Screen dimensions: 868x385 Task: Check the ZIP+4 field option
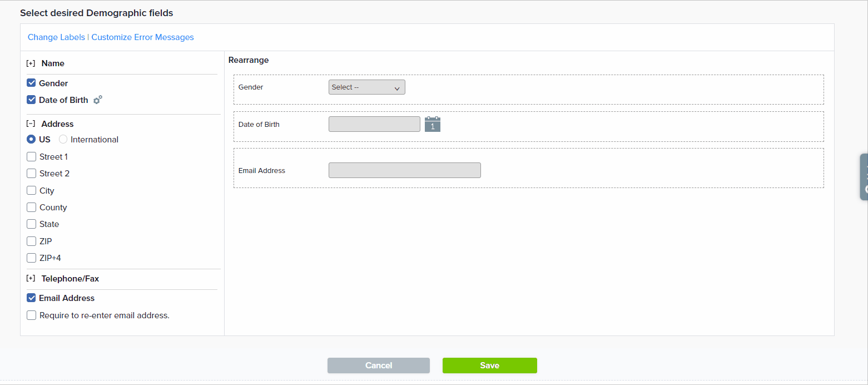coord(32,258)
